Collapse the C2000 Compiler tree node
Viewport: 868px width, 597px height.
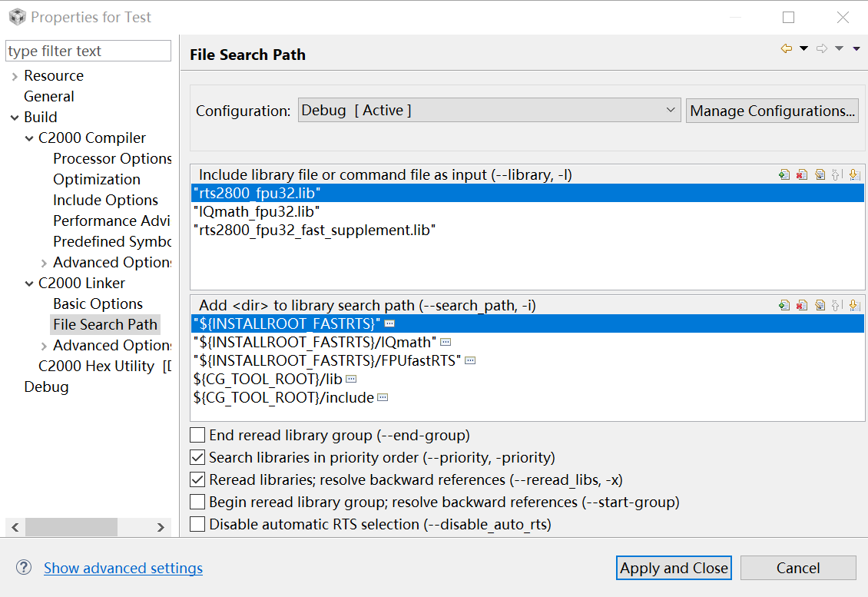pyautogui.click(x=29, y=138)
